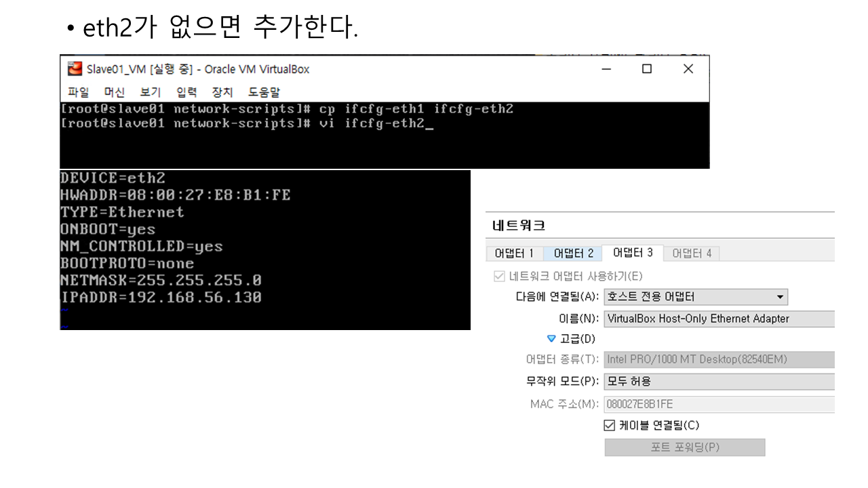Open the 보기 menu

click(x=150, y=92)
